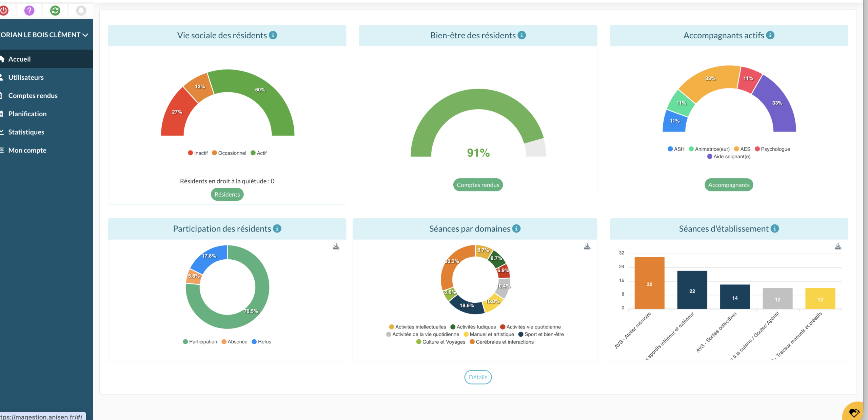Open the notifications bell icon
The image size is (868, 420).
[81, 11]
